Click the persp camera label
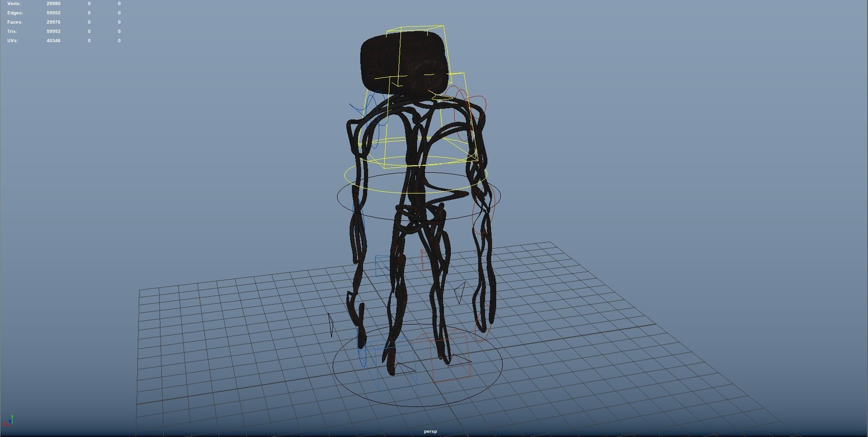The image size is (868, 437). point(430,431)
